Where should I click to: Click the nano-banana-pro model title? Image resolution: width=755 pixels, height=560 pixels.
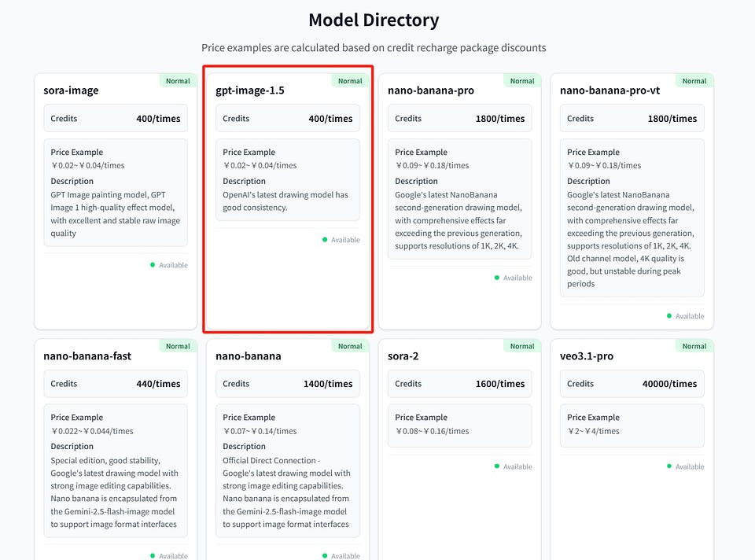tap(430, 90)
